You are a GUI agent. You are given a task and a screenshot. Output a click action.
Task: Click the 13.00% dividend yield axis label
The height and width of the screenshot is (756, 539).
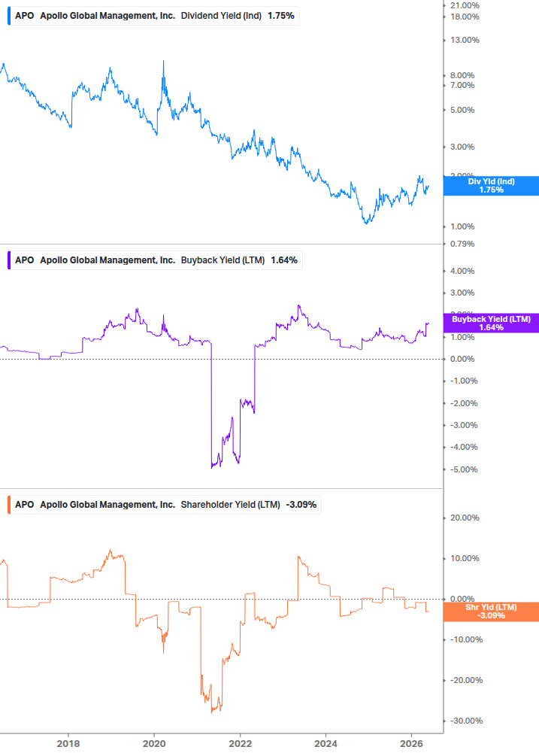[x=465, y=40]
